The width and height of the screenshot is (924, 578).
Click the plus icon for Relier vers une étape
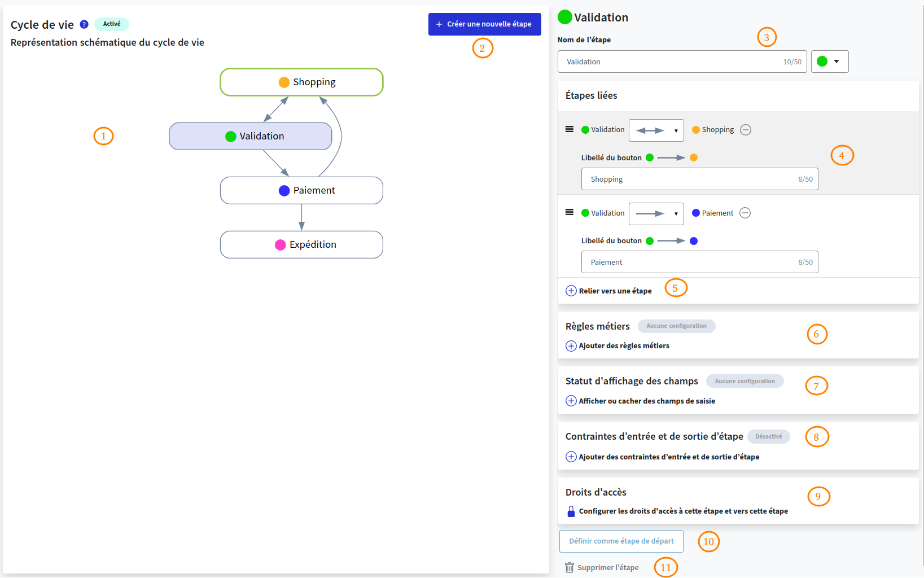coord(571,291)
